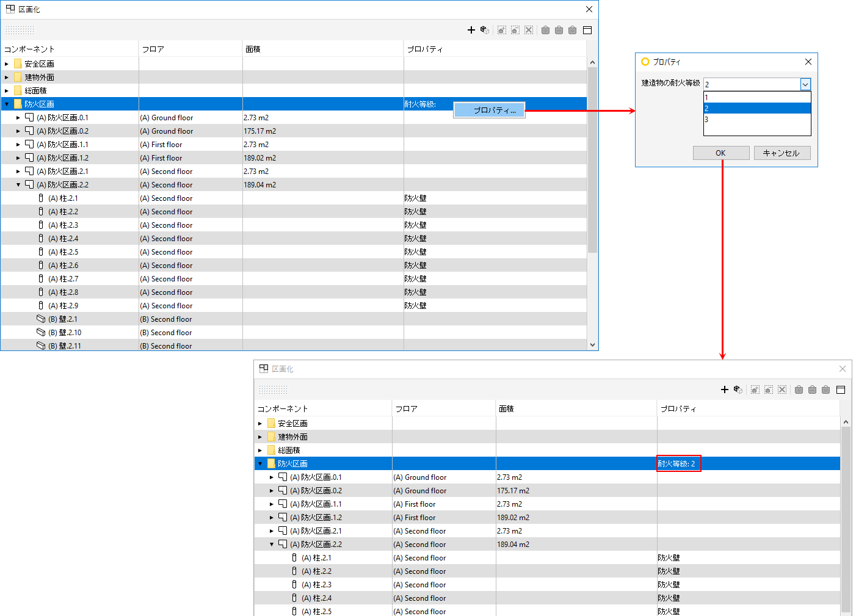Open the 建造物の耐火等級 dropdown arrow

click(x=805, y=84)
